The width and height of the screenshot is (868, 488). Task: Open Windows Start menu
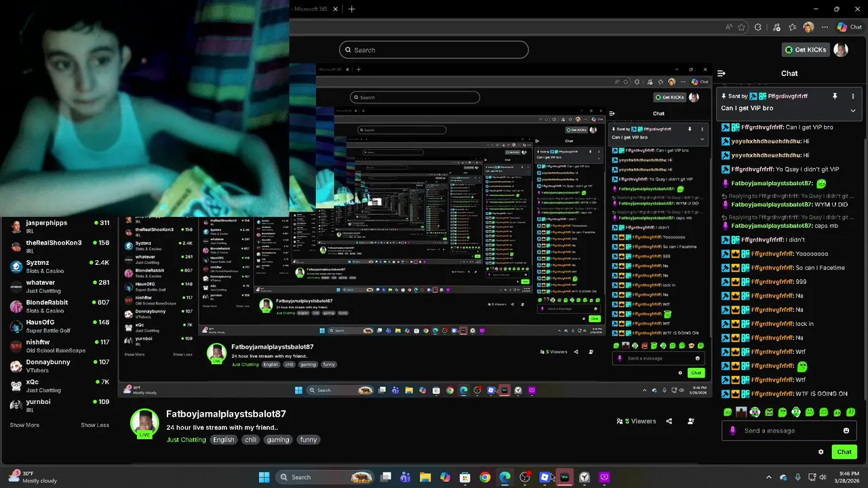tap(264, 477)
